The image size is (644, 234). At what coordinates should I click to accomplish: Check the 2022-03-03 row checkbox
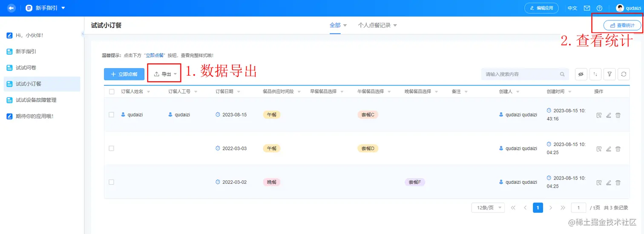pyautogui.click(x=112, y=148)
